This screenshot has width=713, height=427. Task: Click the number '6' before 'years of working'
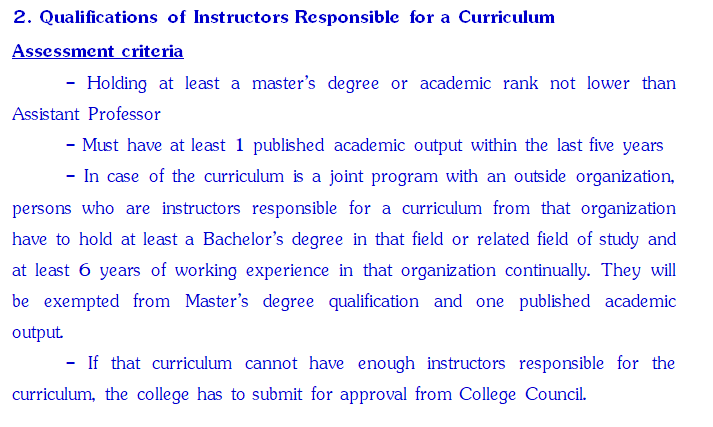coord(85,271)
